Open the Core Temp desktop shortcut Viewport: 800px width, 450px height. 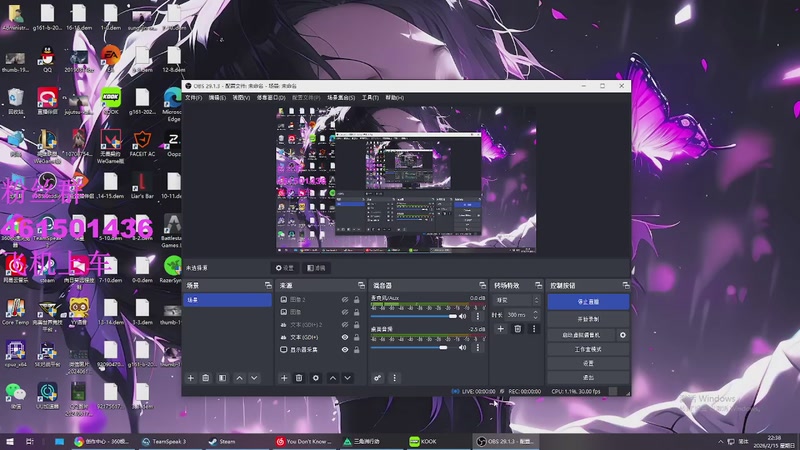click(15, 312)
